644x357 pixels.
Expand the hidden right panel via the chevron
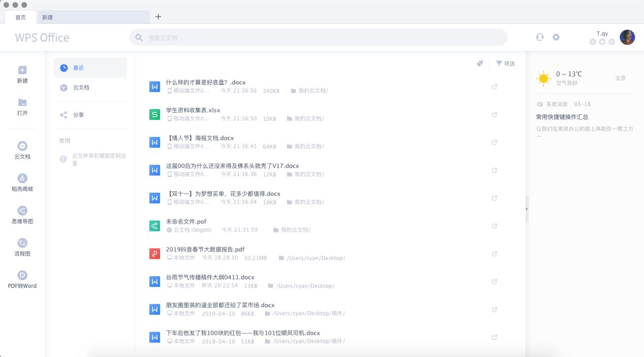pos(527,208)
